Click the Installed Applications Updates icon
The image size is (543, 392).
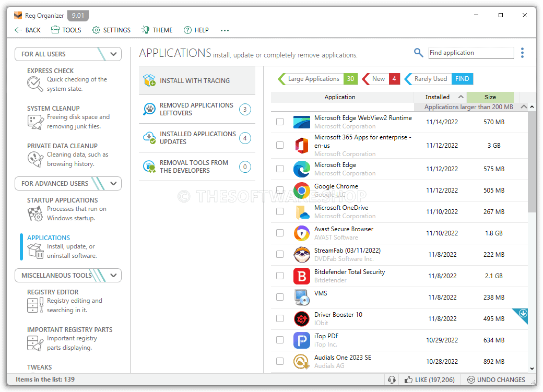point(149,138)
